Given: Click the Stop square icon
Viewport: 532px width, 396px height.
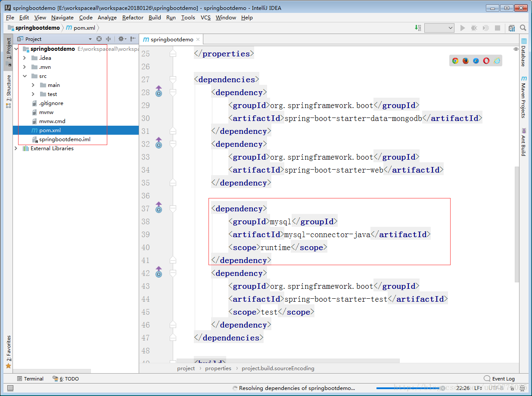Looking at the screenshot, I should point(498,28).
